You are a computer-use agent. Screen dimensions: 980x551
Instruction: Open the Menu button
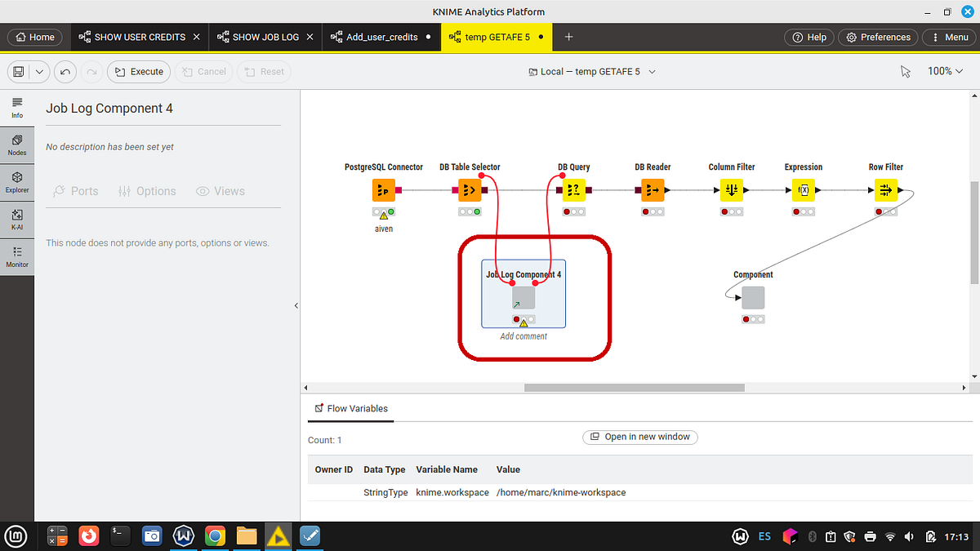tap(947, 37)
